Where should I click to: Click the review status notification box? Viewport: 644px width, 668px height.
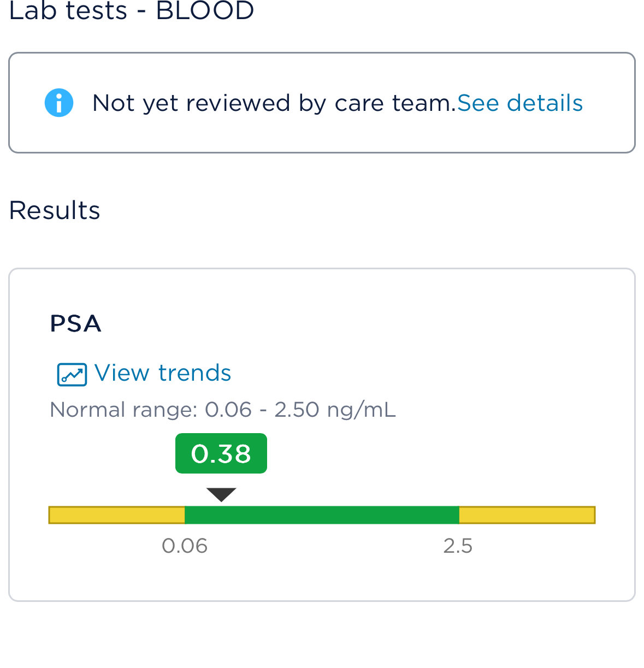tap(322, 103)
